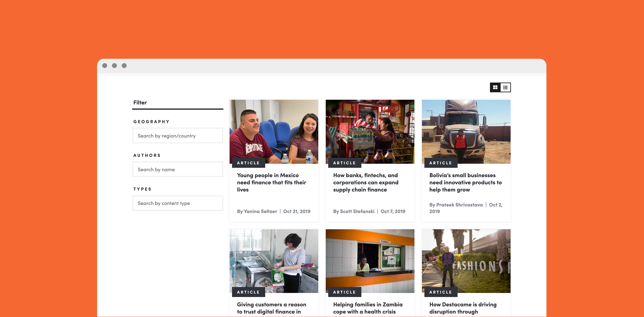Open Bolivia's small businesses article title
The image size is (644, 317).
pos(465,182)
